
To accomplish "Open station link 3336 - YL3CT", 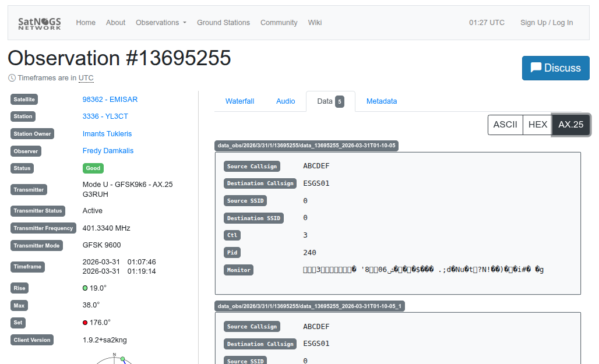I will click(105, 116).
